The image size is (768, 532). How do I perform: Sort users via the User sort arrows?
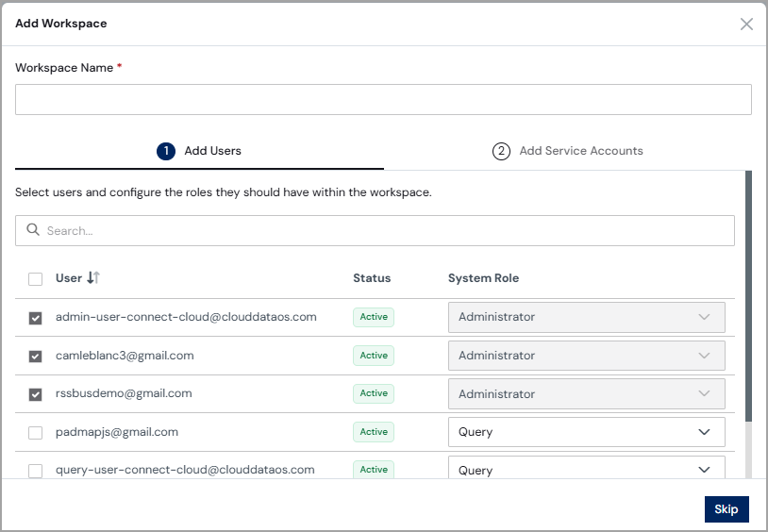click(93, 277)
